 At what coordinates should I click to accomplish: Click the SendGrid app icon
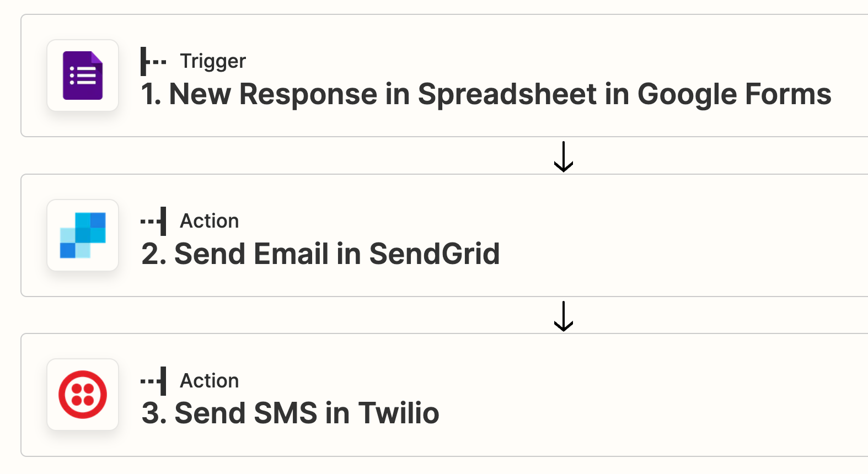(x=83, y=235)
